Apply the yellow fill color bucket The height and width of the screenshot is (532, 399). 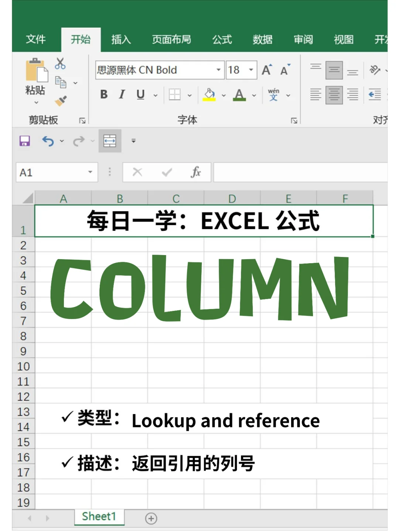click(x=209, y=95)
